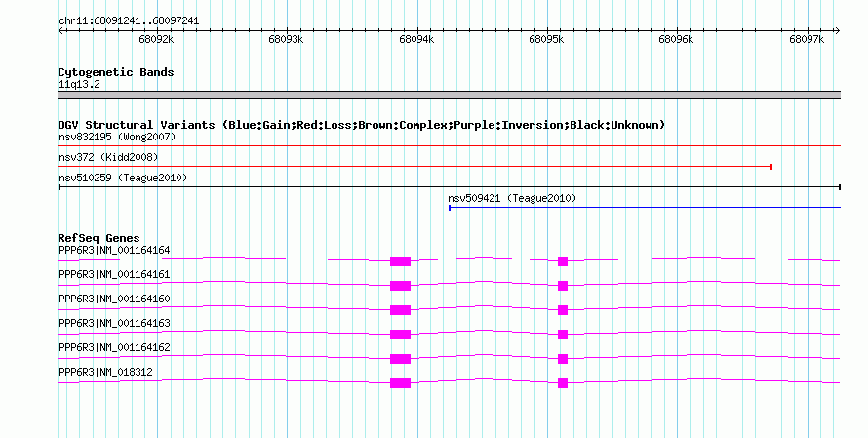Open variant nsv832195 (Wong2007) label
868x438 pixels.
click(117, 137)
